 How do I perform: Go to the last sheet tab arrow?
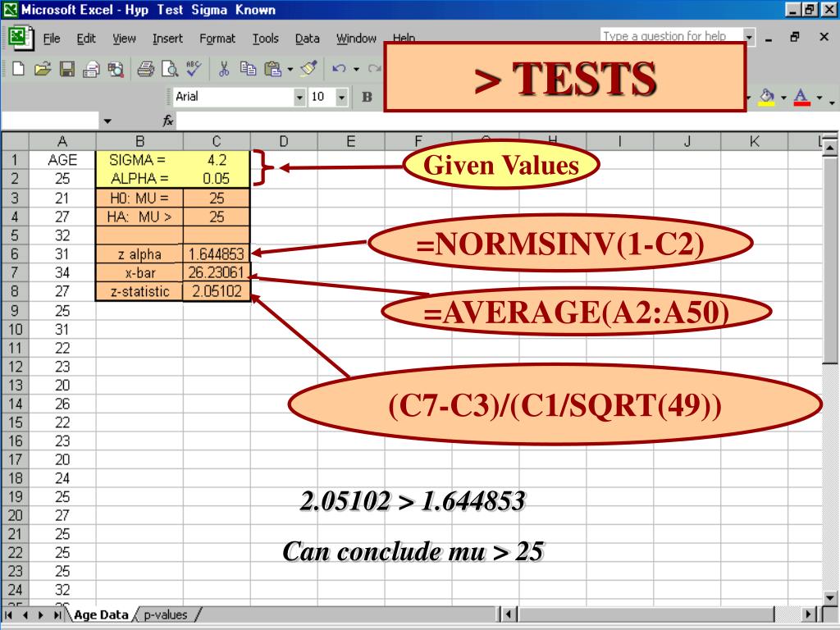click(57, 614)
